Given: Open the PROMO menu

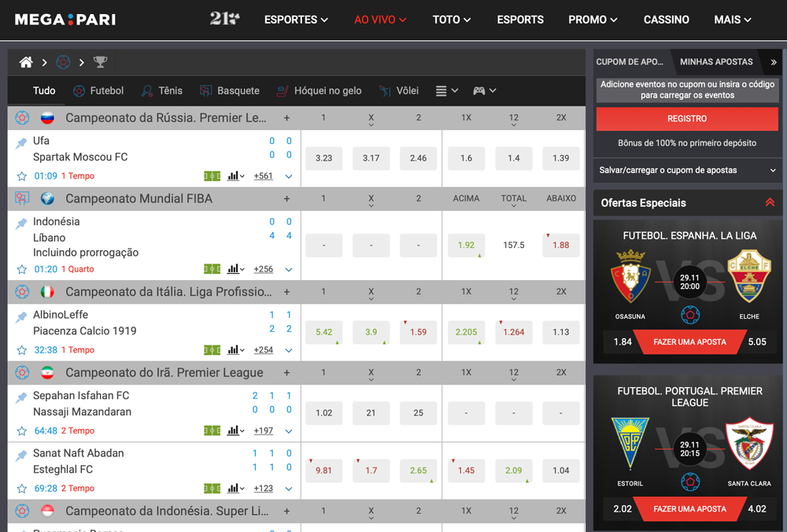Looking at the screenshot, I should [593, 20].
